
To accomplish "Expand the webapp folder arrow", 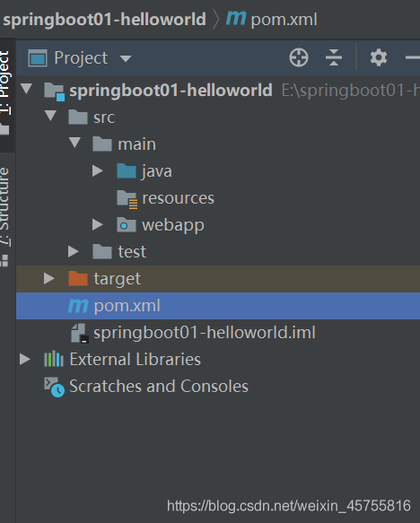I will click(98, 224).
